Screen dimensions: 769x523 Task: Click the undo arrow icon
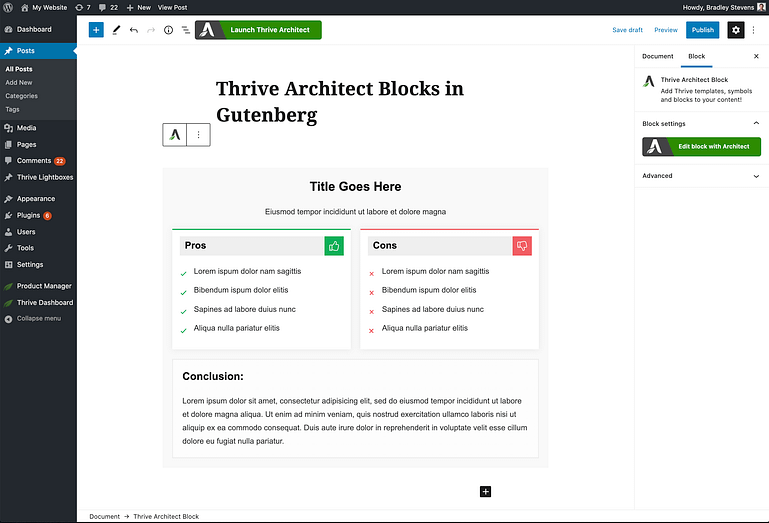134,30
